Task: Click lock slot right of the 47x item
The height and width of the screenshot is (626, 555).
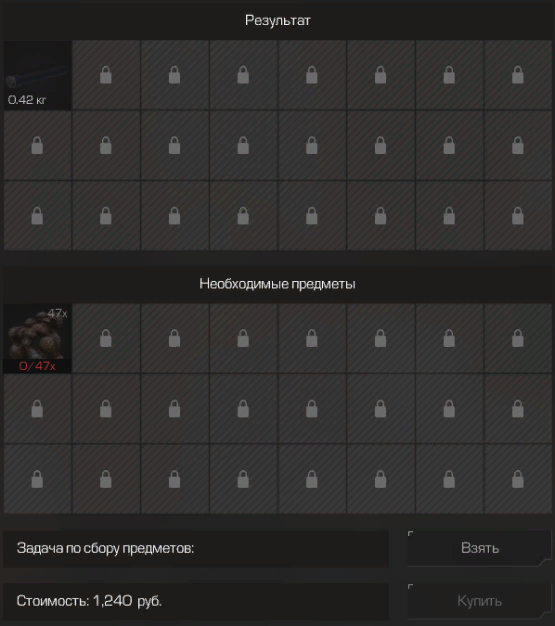Action: (x=106, y=338)
